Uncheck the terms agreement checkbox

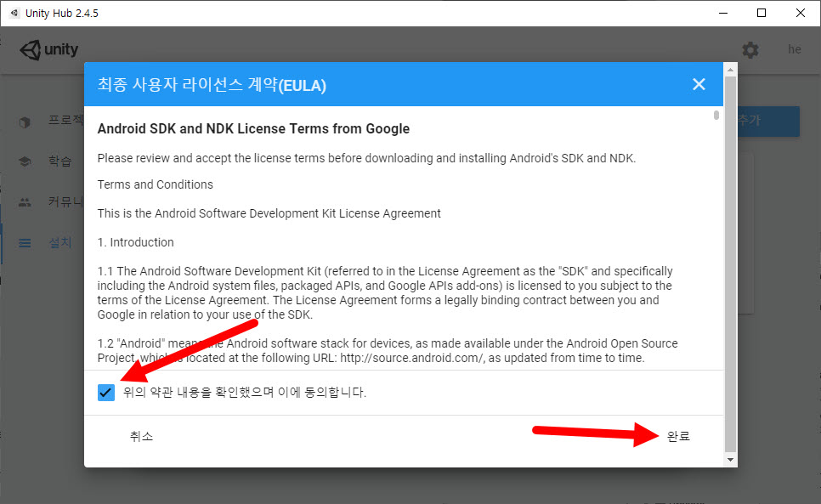point(106,392)
